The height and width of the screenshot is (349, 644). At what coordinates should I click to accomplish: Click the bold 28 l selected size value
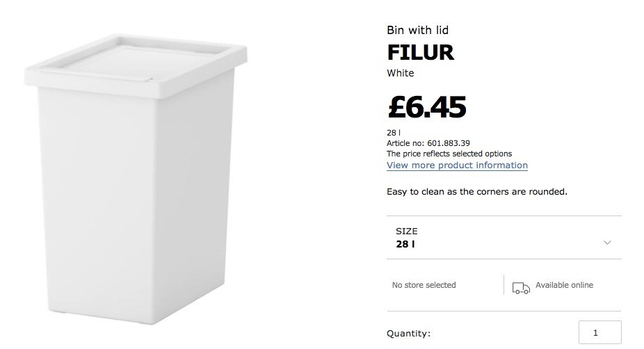coord(405,245)
